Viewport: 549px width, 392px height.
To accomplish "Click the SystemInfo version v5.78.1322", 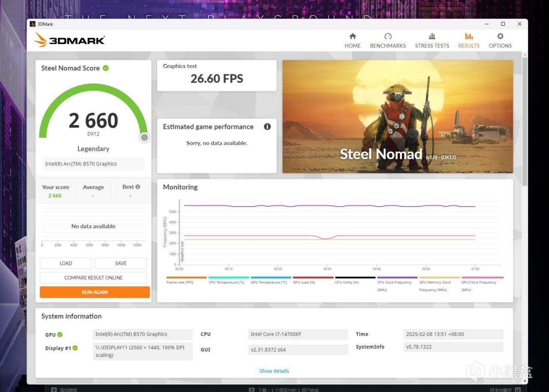I will [453, 347].
